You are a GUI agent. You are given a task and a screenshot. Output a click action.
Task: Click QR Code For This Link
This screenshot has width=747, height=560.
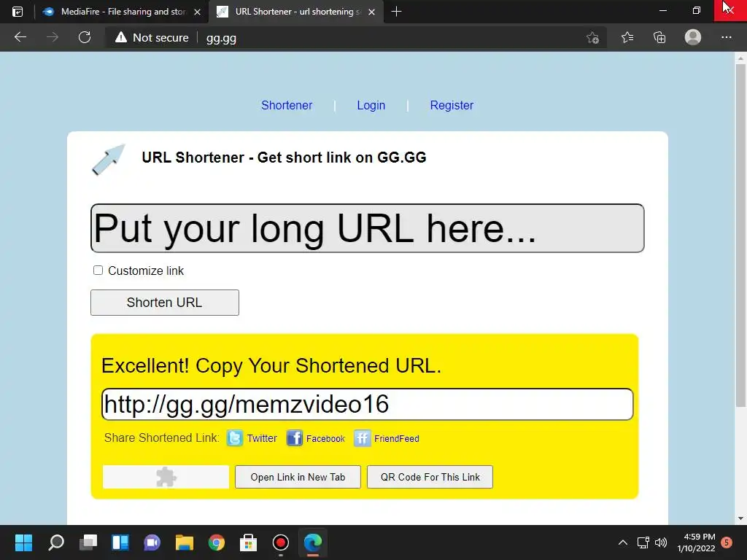[430, 477]
